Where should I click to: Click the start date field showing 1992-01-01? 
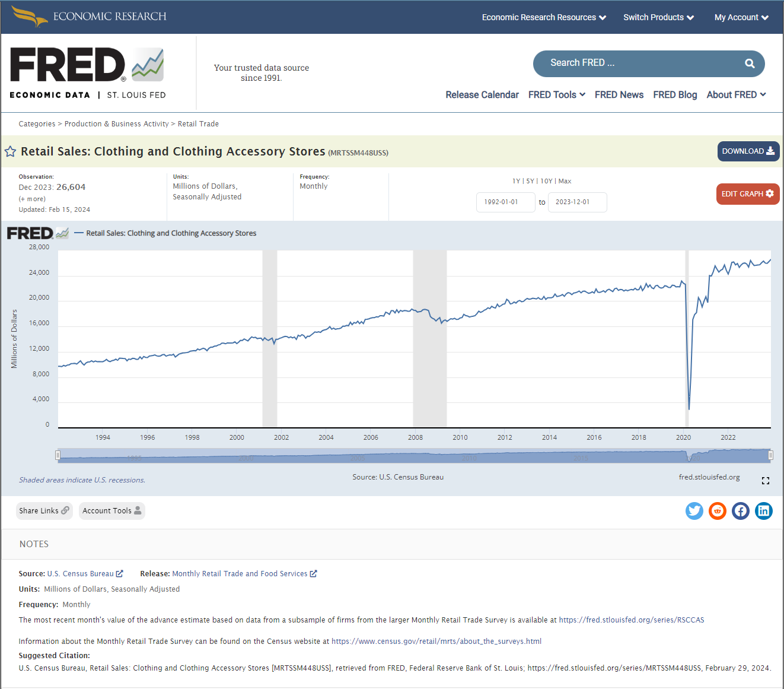point(506,202)
